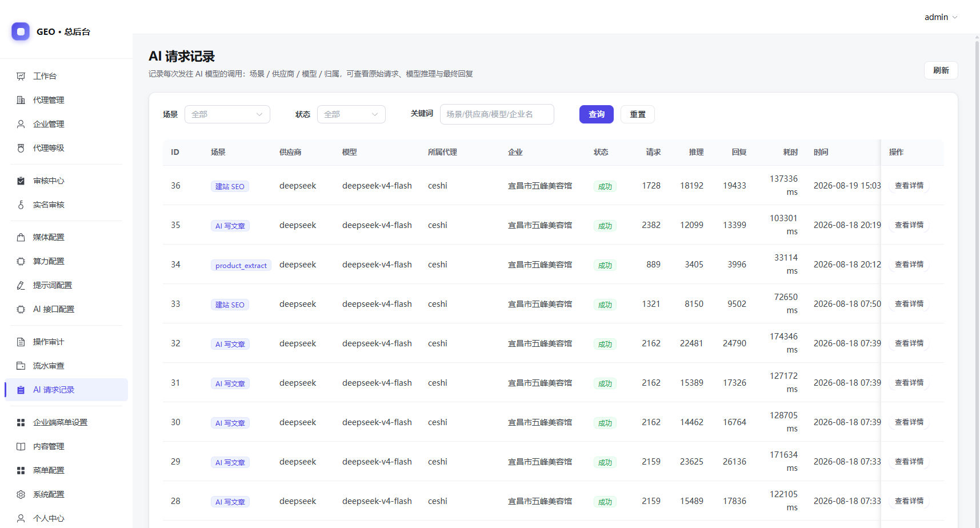Click the 操作审计 sidebar icon
This screenshot has height=528, width=980.
click(21, 342)
